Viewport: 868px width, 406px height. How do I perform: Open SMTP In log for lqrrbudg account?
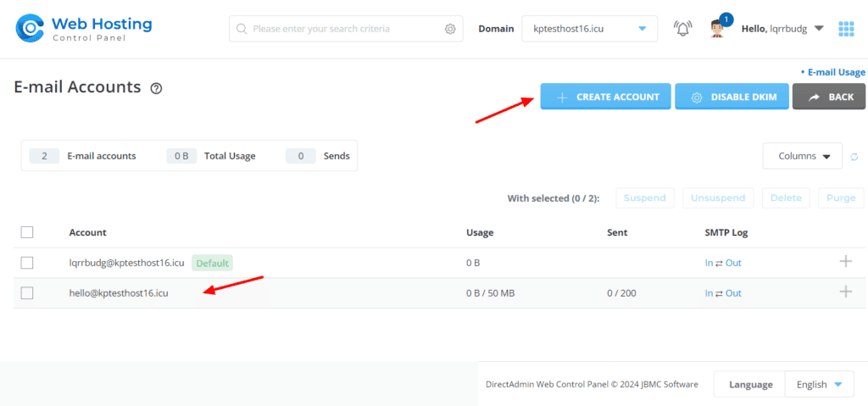(709, 263)
